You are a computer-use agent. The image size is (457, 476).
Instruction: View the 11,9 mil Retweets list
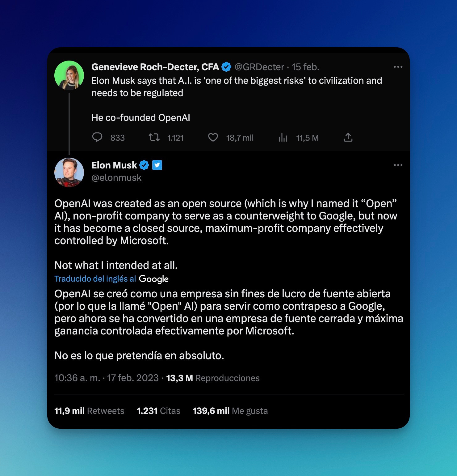[89, 411]
